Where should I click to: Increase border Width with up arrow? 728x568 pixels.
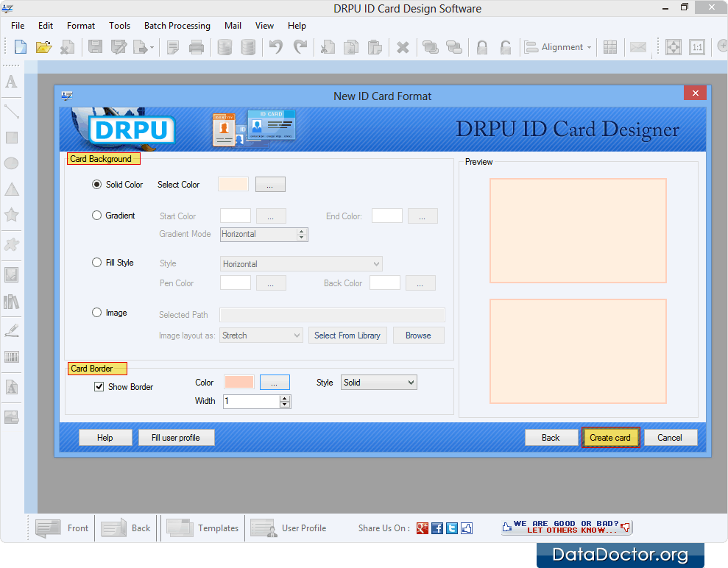[x=285, y=398]
